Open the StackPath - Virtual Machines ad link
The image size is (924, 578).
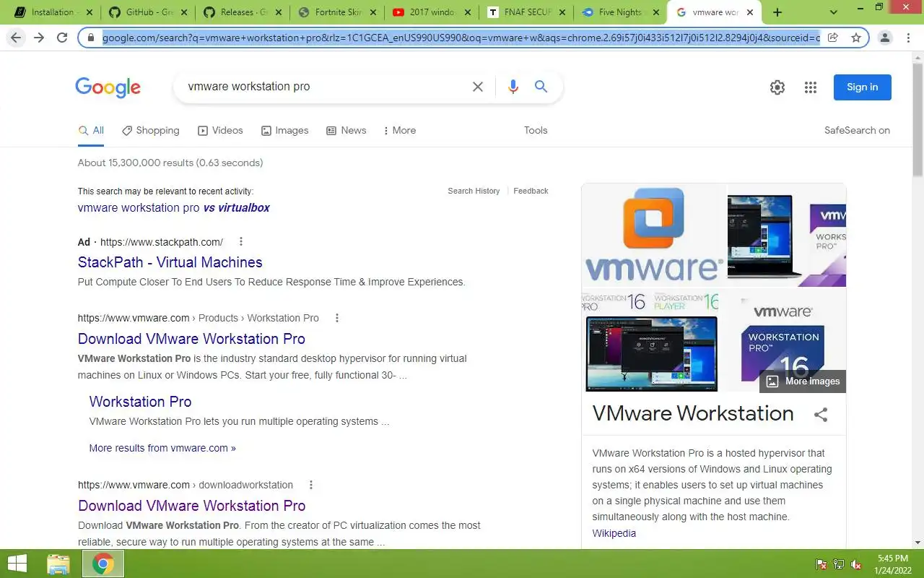click(170, 262)
